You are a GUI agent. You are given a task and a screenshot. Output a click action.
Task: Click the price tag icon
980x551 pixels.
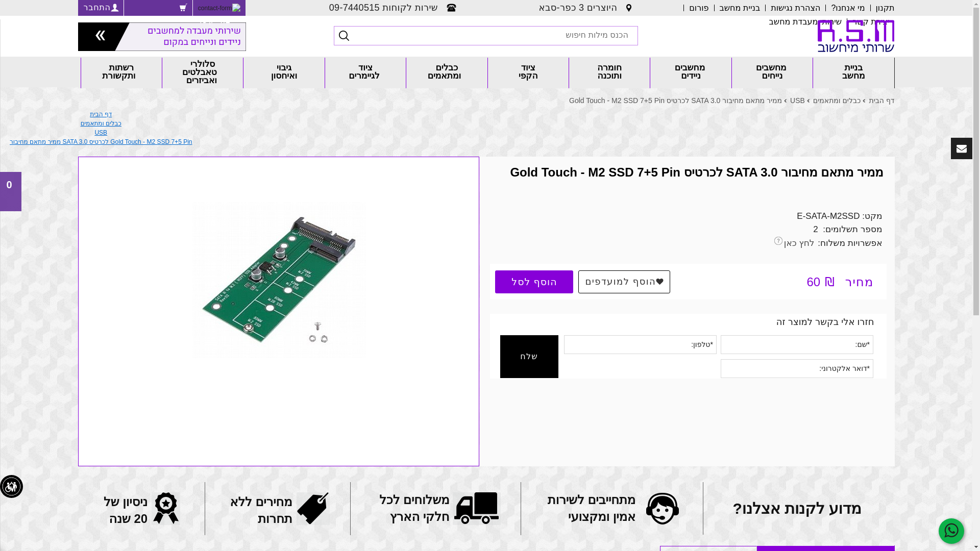pos(313,508)
